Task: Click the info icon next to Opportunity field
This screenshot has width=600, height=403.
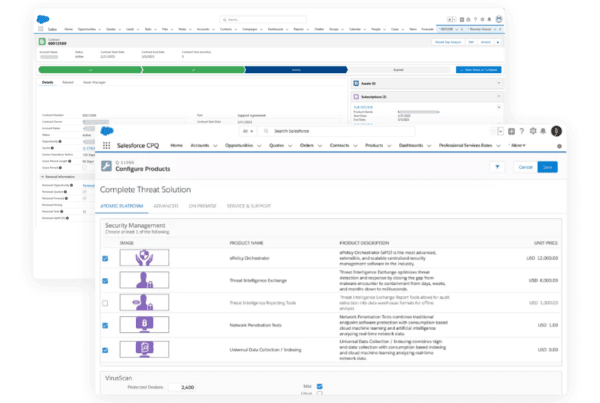Action: pyautogui.click(x=60, y=142)
